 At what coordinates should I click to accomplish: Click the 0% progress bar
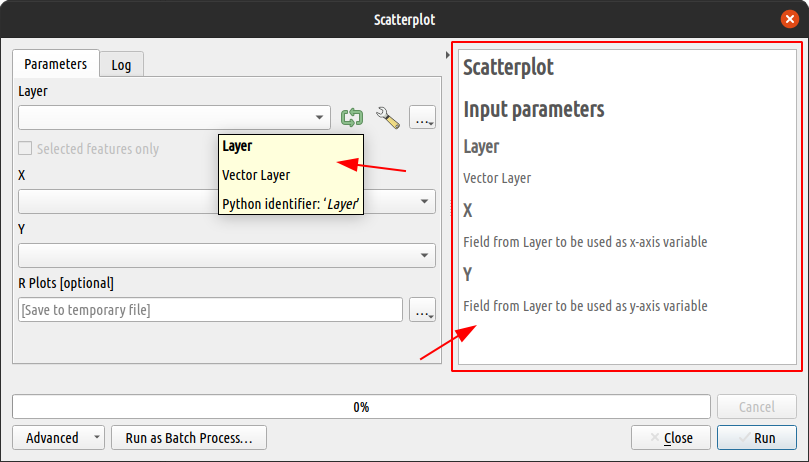point(361,407)
